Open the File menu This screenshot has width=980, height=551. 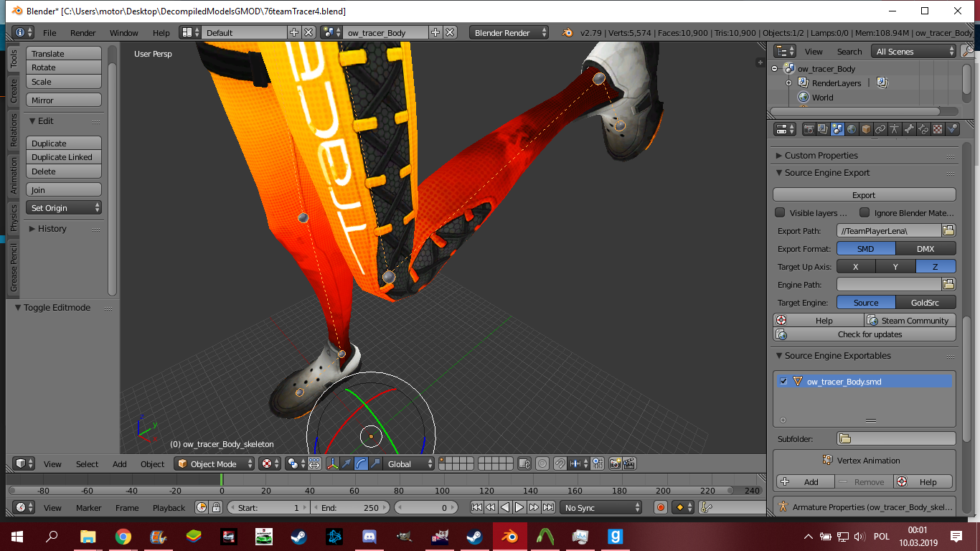tap(50, 32)
